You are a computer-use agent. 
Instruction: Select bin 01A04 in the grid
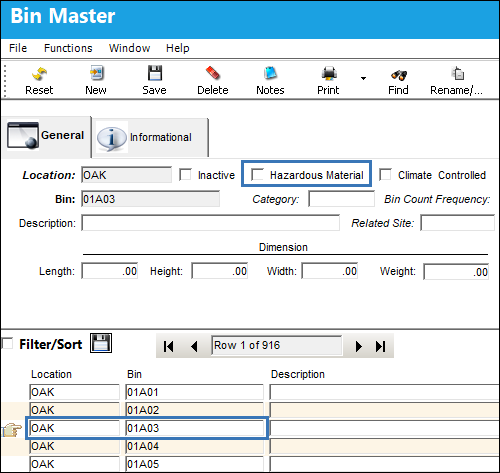point(195,446)
